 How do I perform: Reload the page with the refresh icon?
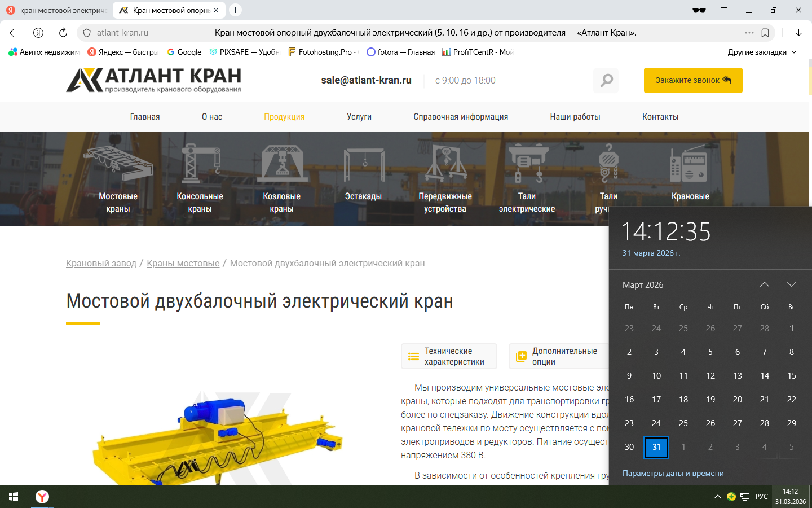pos(63,33)
